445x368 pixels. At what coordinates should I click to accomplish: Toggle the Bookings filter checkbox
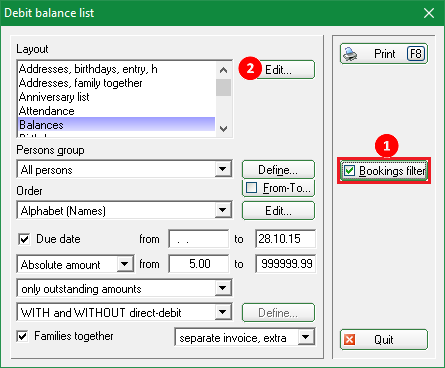click(x=349, y=171)
